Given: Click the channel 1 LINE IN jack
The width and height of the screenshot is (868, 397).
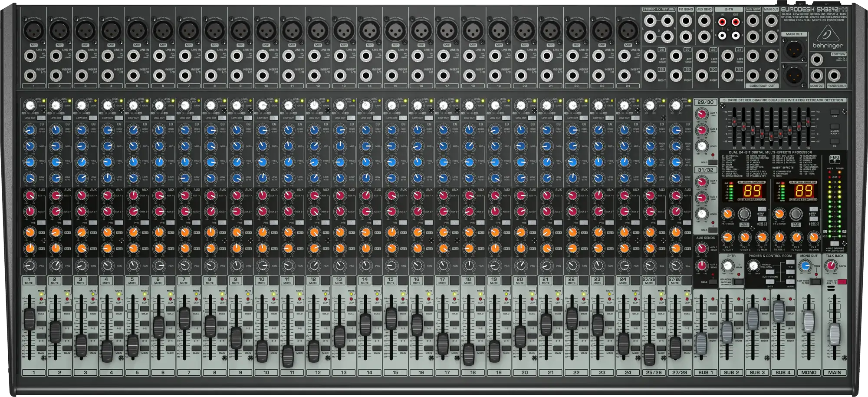Looking at the screenshot, I should (x=30, y=56).
